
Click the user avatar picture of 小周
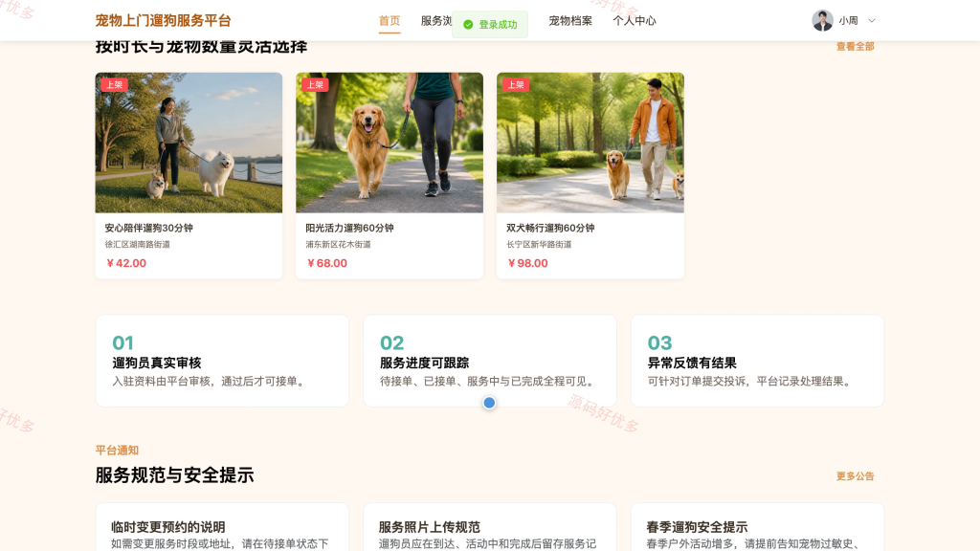[822, 21]
